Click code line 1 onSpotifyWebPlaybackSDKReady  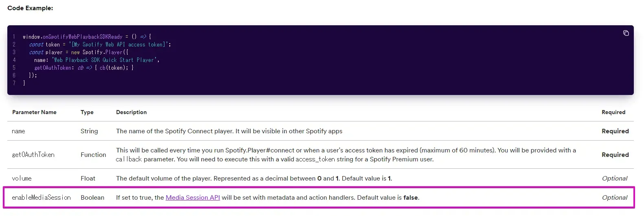87,37
